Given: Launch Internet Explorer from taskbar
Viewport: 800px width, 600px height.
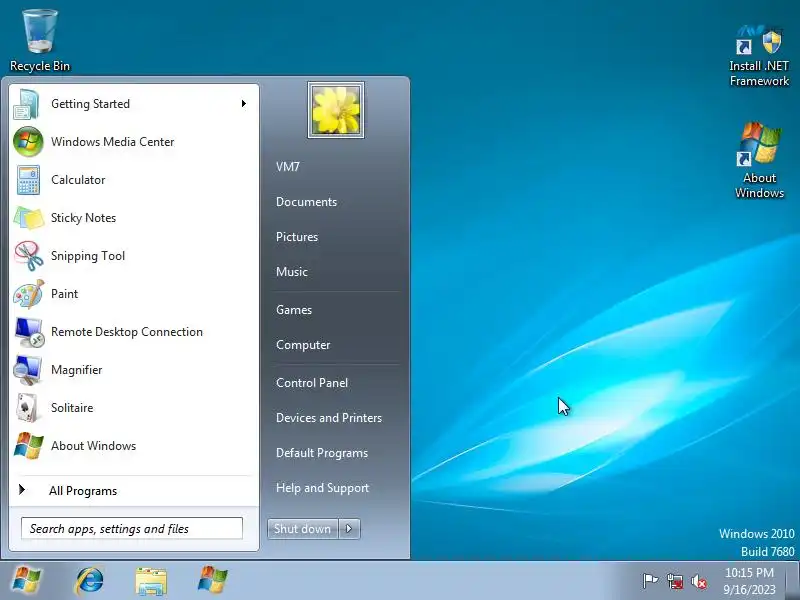Looking at the screenshot, I should click(89, 581).
